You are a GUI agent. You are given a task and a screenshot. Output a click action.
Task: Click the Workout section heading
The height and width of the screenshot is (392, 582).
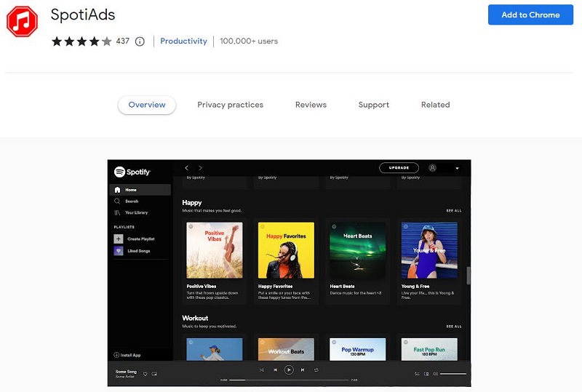click(195, 318)
